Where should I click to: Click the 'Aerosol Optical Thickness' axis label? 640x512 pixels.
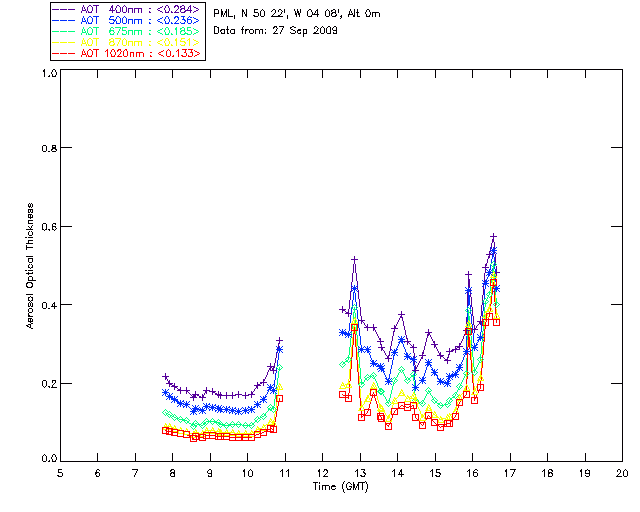[30, 266]
